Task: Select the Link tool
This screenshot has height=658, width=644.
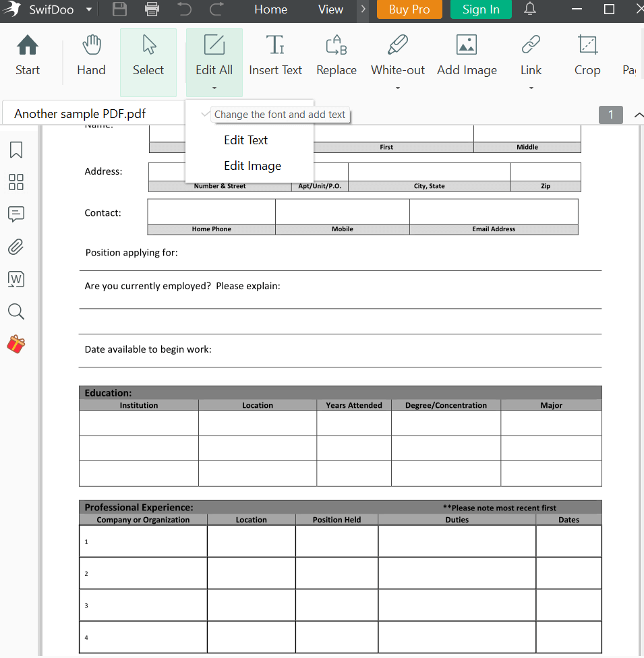Action: (531, 56)
